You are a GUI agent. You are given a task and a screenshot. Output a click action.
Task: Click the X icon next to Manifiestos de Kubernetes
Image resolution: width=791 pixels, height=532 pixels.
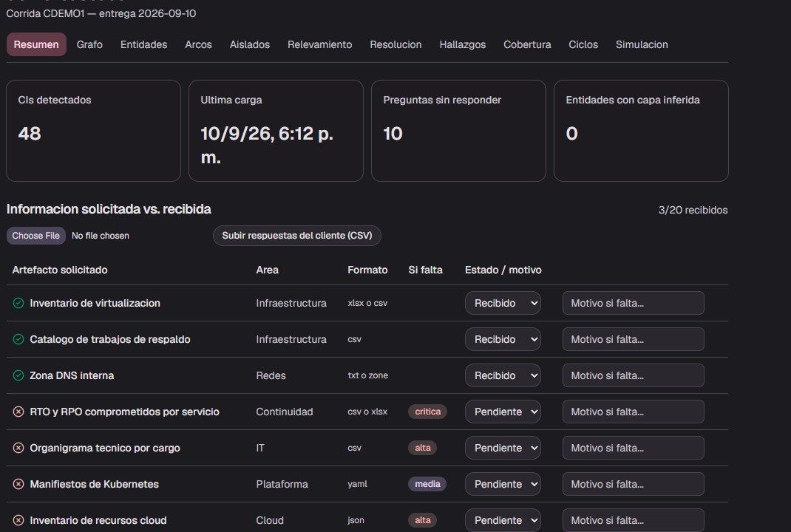click(18, 484)
